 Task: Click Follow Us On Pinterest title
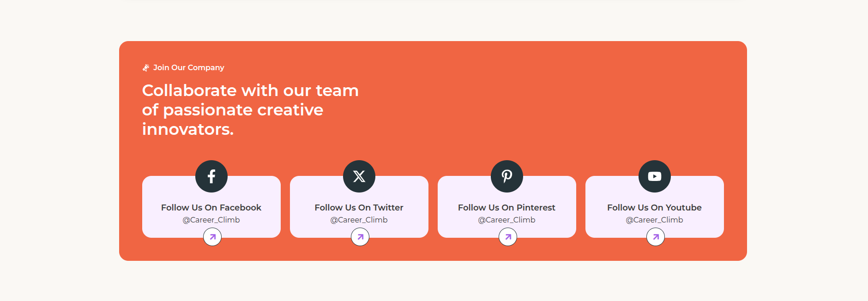[507, 208]
